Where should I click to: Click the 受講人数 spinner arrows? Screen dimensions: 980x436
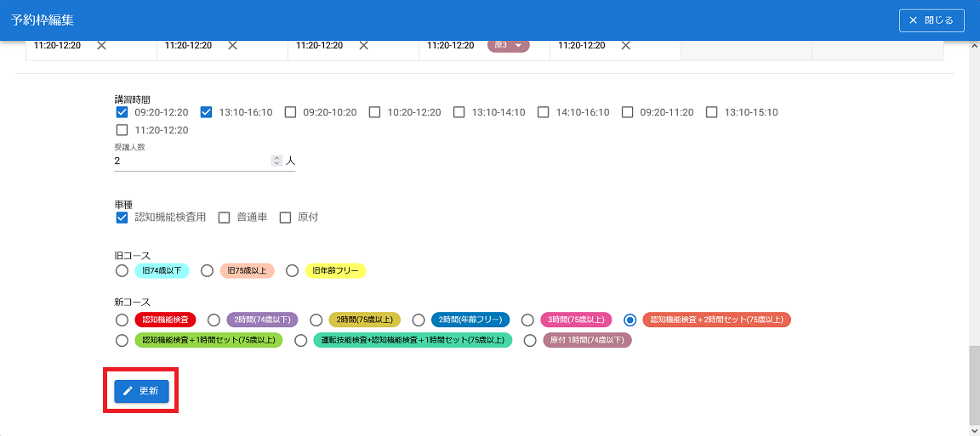tap(276, 161)
